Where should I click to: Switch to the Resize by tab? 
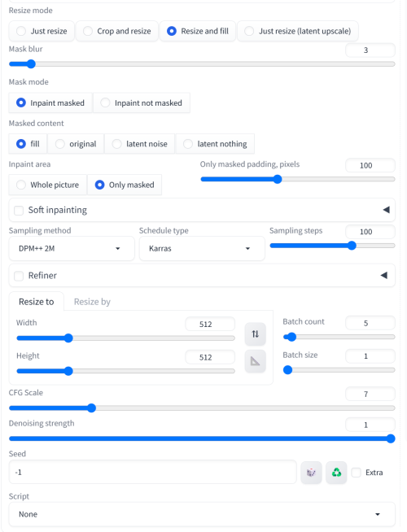(92, 302)
